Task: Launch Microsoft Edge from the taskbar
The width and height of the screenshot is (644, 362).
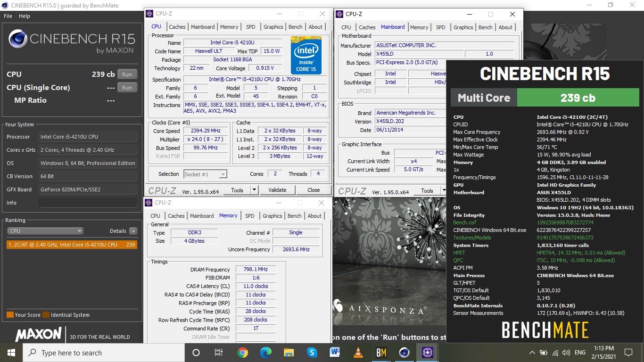Action: (x=265, y=353)
